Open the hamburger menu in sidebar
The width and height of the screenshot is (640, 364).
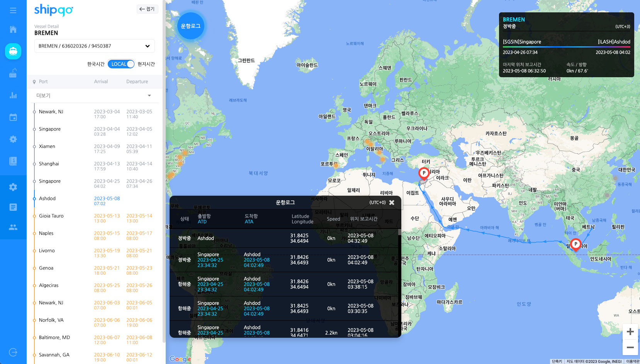point(13,10)
